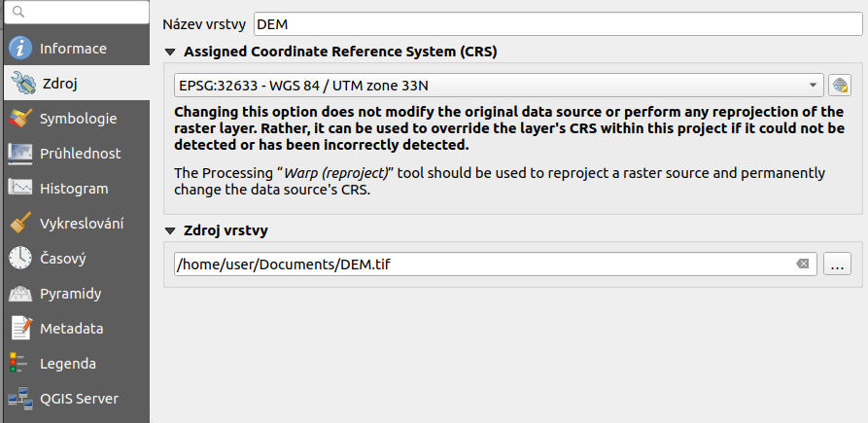Open Vykreslování brush icon
The image size is (868, 423).
click(20, 224)
